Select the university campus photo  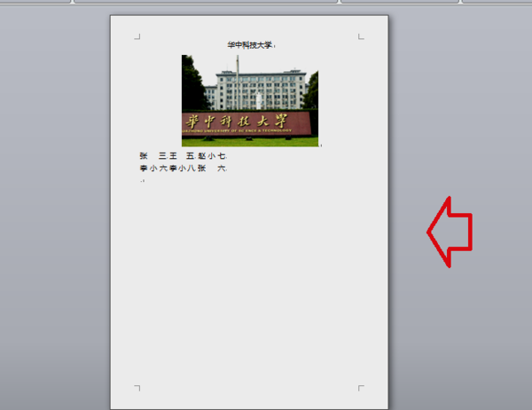tap(250, 101)
